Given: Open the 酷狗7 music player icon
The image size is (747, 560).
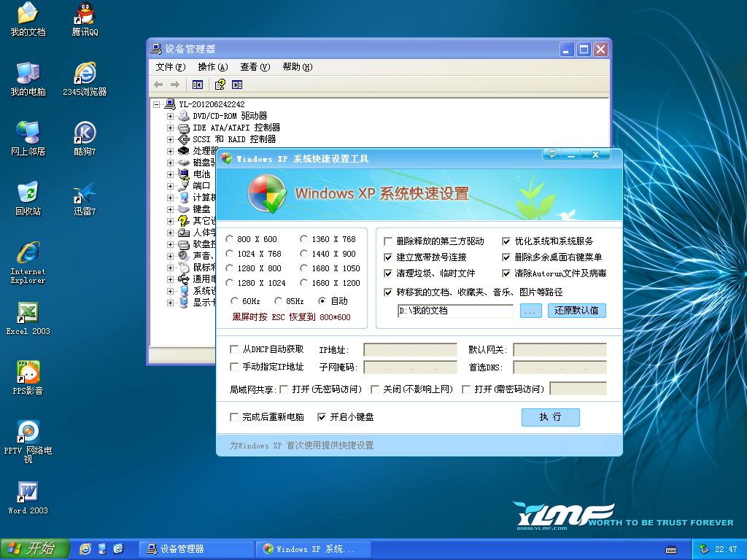Looking at the screenshot, I should click(85, 134).
